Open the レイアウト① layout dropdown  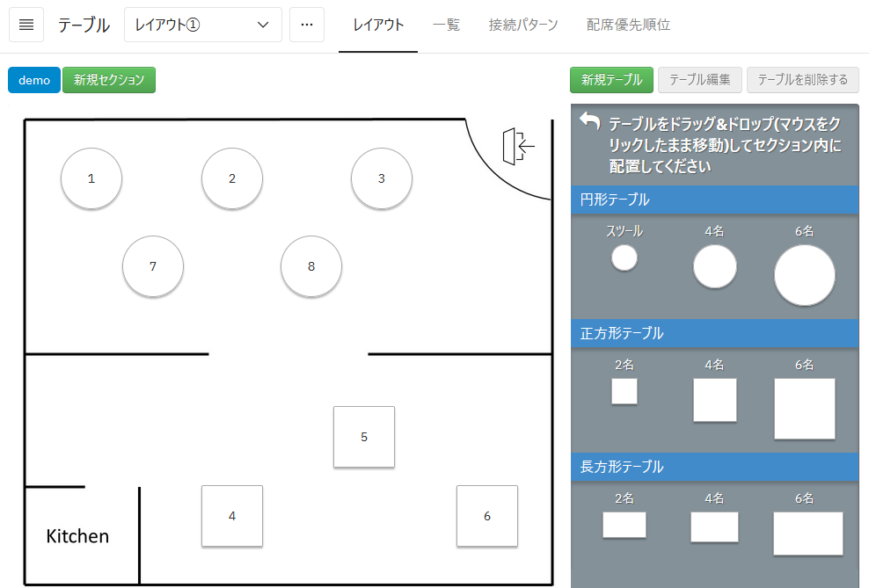(x=202, y=25)
